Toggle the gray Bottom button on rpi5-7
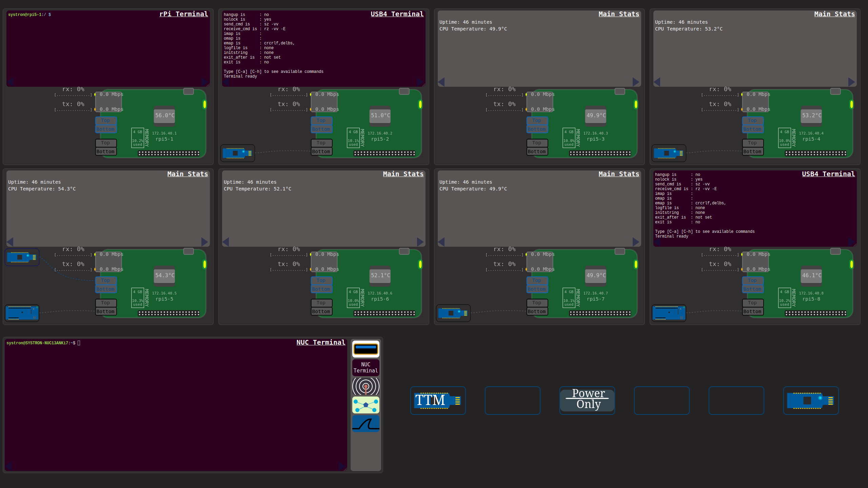Screen dimensions: 868x488 coord(537,312)
